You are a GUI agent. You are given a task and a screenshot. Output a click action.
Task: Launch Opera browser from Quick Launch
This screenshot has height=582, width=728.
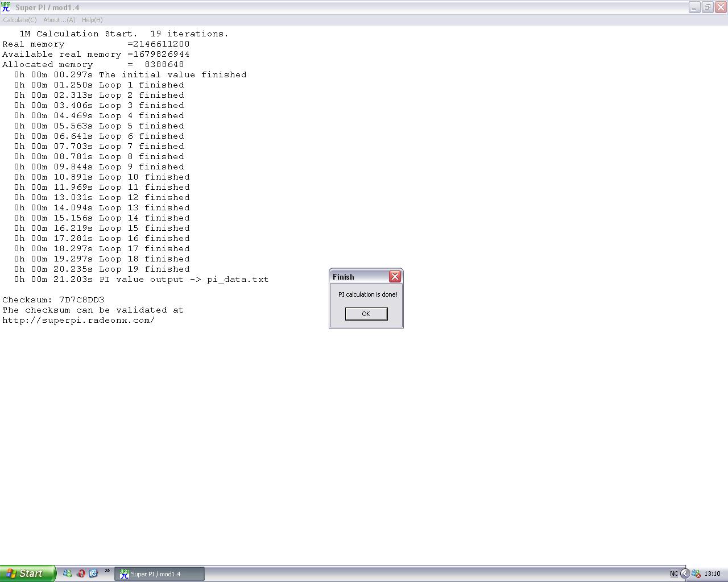coord(81,573)
